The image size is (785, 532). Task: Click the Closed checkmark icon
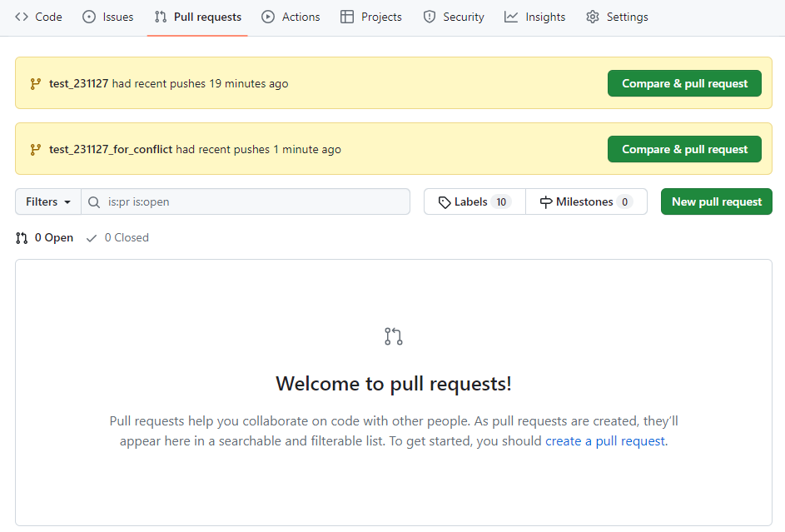[x=91, y=239]
